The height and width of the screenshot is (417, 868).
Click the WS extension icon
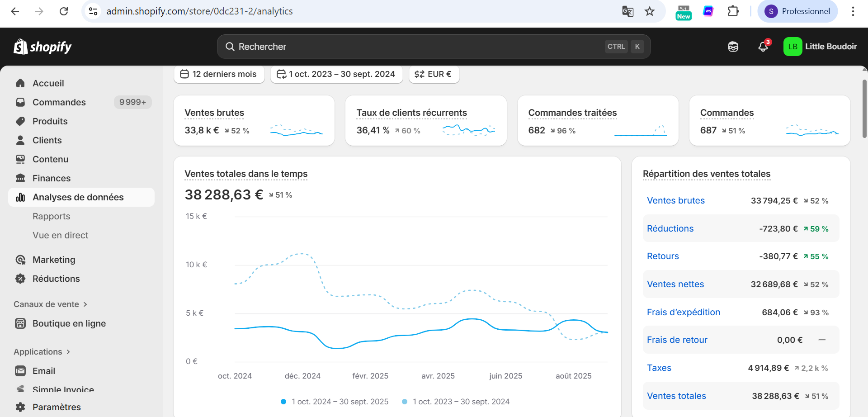tap(708, 11)
